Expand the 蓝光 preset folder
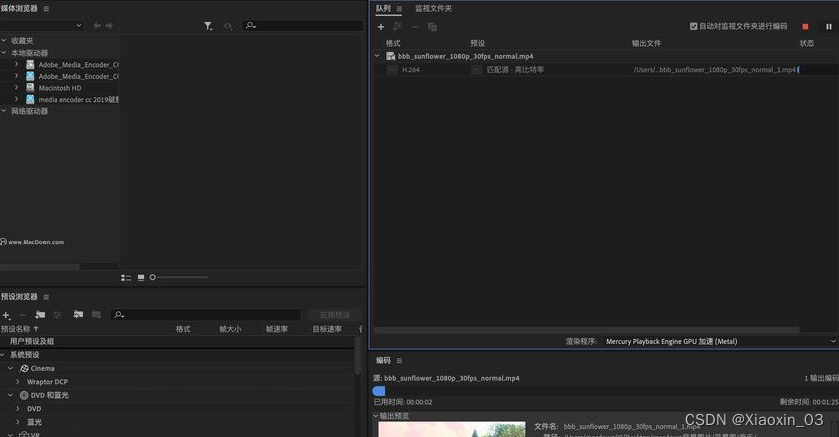The height and width of the screenshot is (437, 839). [18, 421]
